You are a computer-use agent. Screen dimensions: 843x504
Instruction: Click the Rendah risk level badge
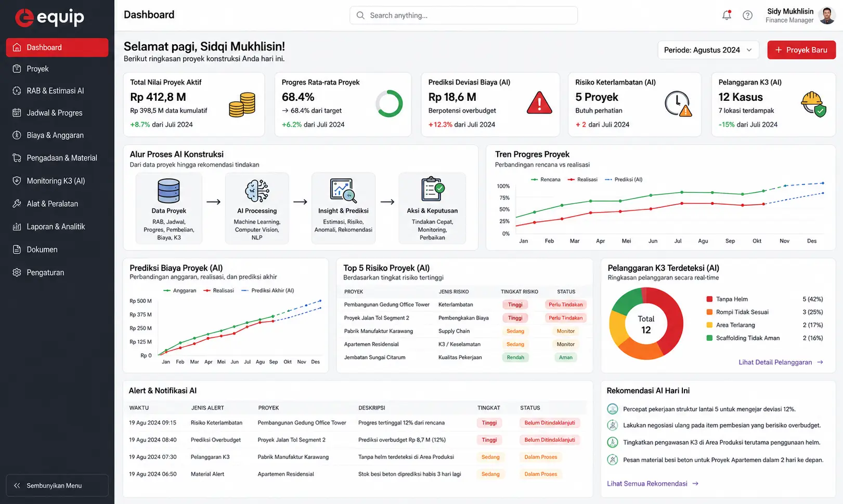coord(515,357)
